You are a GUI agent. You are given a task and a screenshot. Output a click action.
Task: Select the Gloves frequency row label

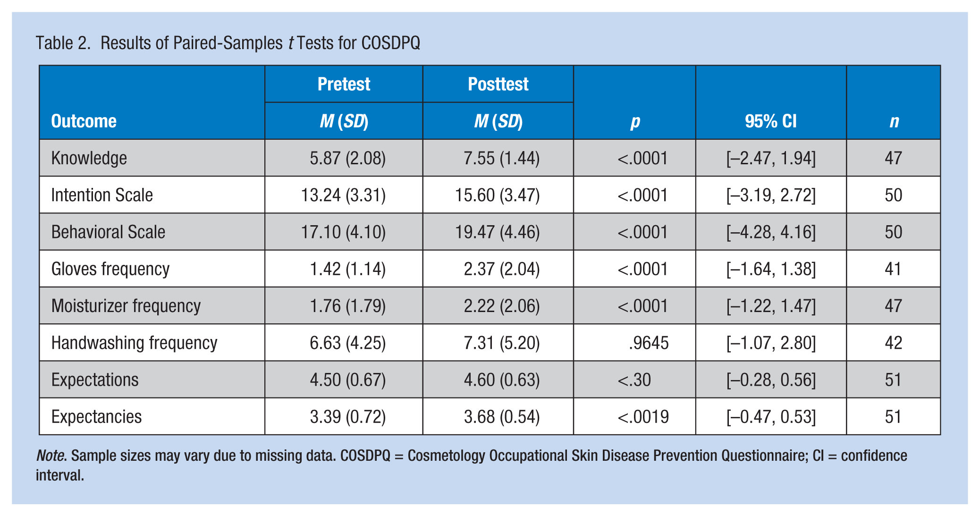click(110, 269)
